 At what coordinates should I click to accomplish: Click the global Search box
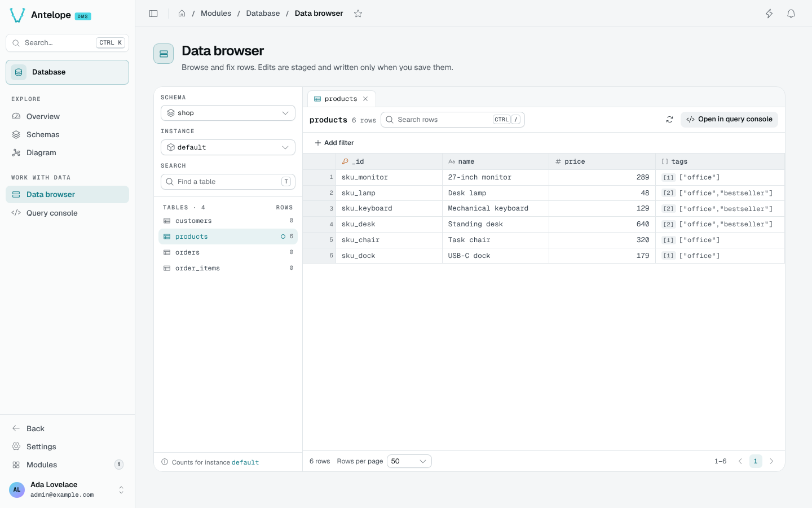(67, 43)
